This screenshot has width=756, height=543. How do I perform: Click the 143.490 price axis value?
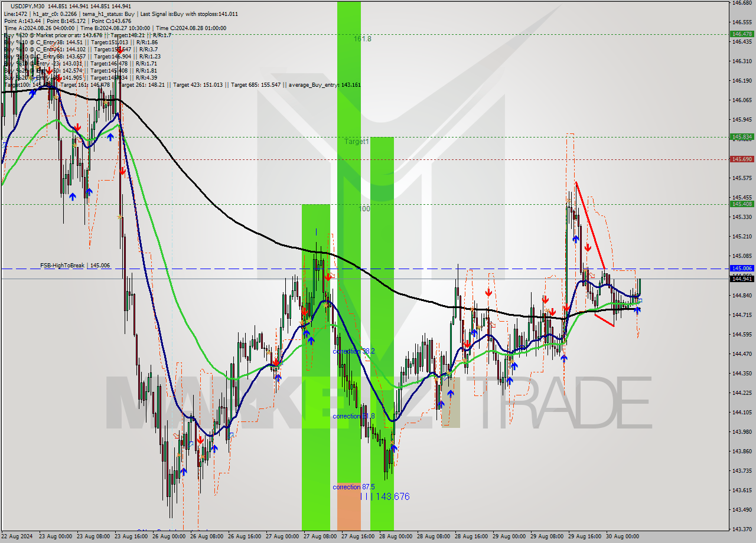click(x=742, y=509)
